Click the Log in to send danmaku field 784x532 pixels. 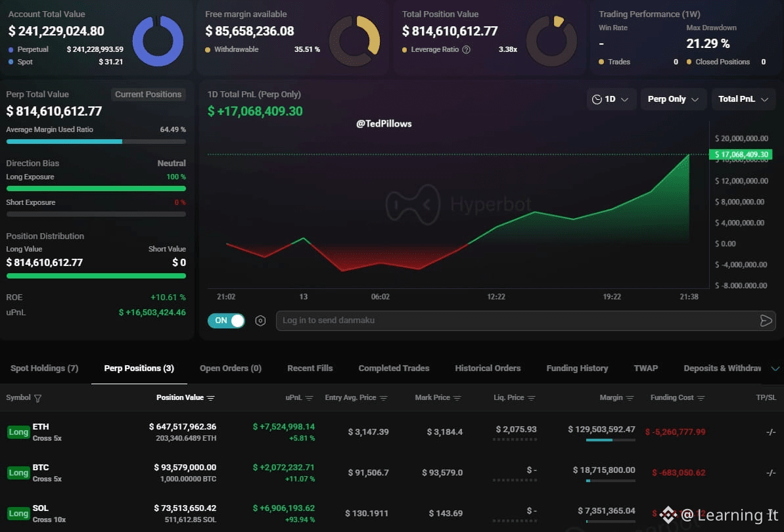click(526, 321)
